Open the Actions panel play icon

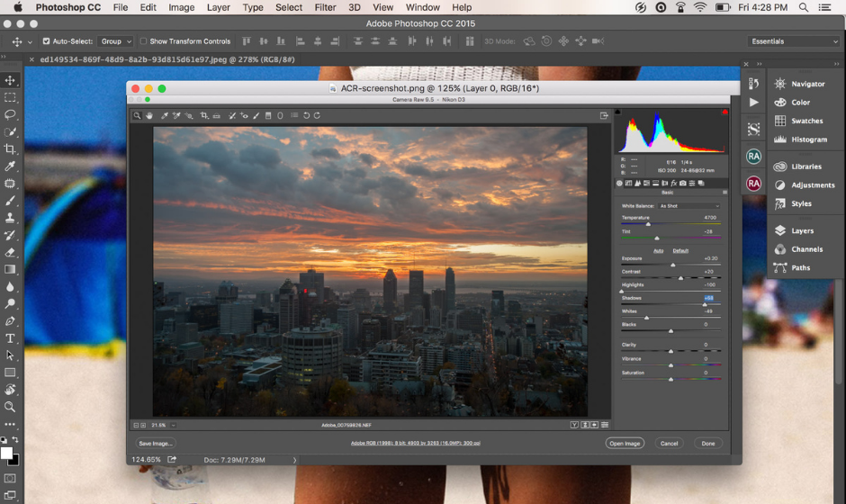[753, 102]
